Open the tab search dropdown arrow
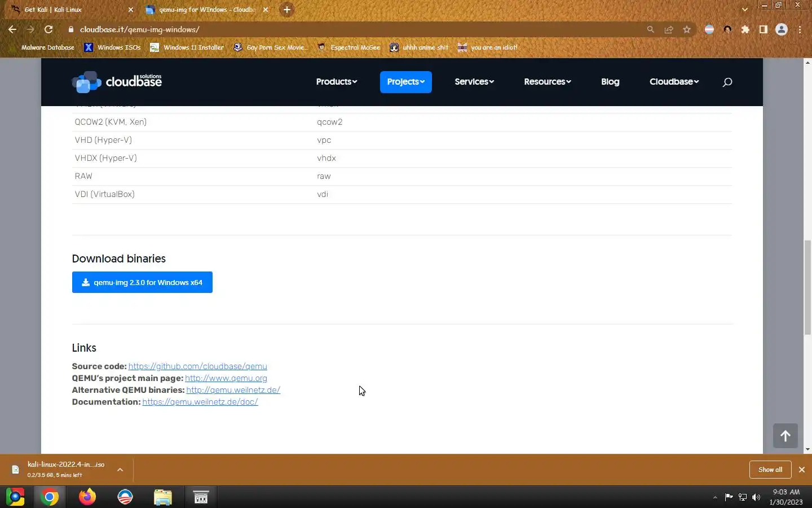Screen dimensions: 812x508 [745, 10]
